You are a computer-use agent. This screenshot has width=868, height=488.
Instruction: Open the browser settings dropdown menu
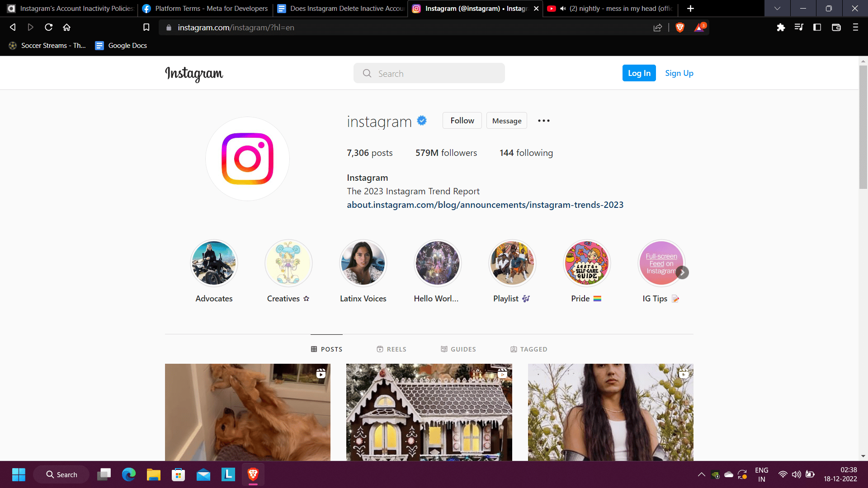tap(856, 27)
